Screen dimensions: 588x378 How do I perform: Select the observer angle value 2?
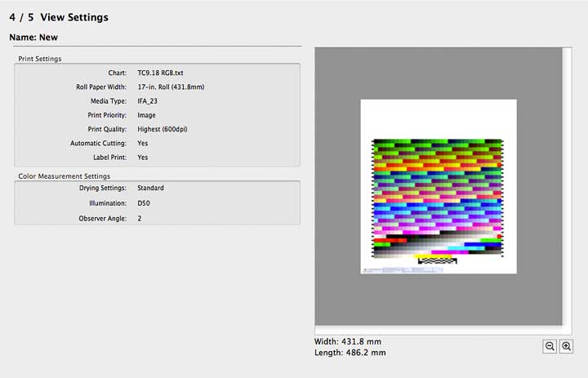pyautogui.click(x=140, y=218)
